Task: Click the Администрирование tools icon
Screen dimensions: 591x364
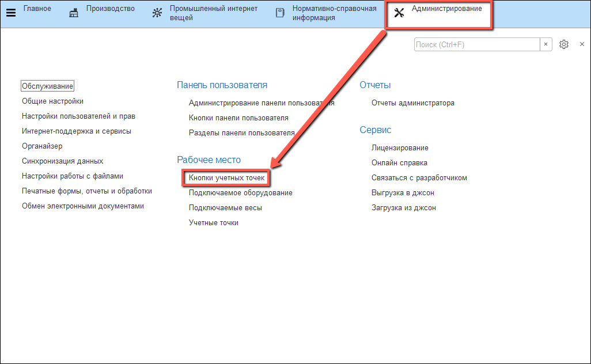Action: 399,13
